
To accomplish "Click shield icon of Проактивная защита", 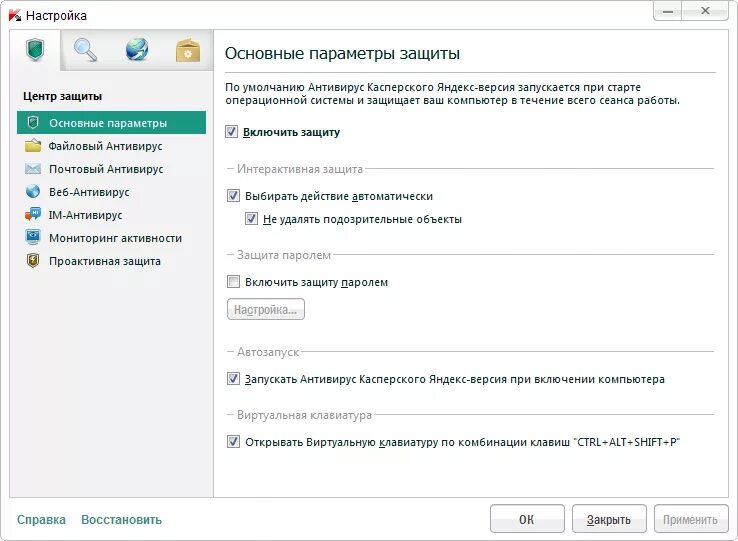I will coord(32,260).
